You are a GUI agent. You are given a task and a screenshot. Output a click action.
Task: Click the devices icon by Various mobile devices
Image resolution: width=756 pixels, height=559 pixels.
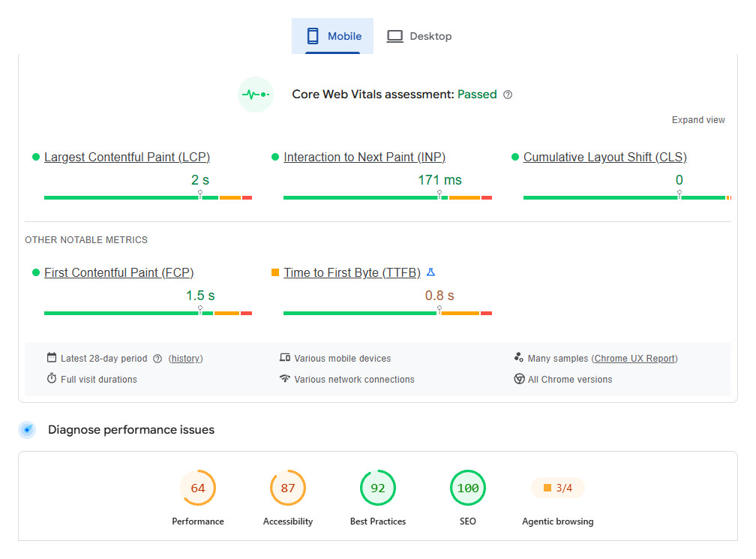pos(284,357)
